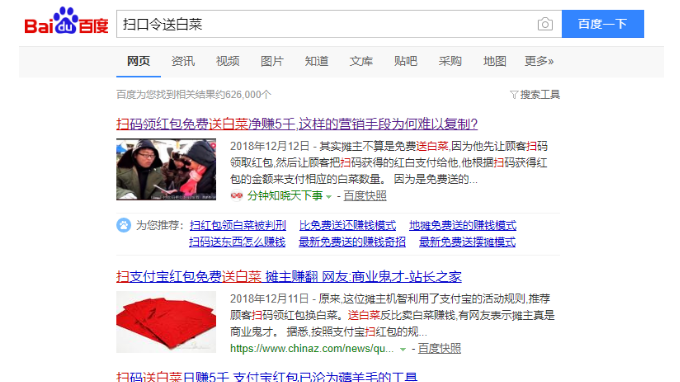Click the Baidu paw recommendation icon
The image size is (680, 382).
[x=124, y=225]
